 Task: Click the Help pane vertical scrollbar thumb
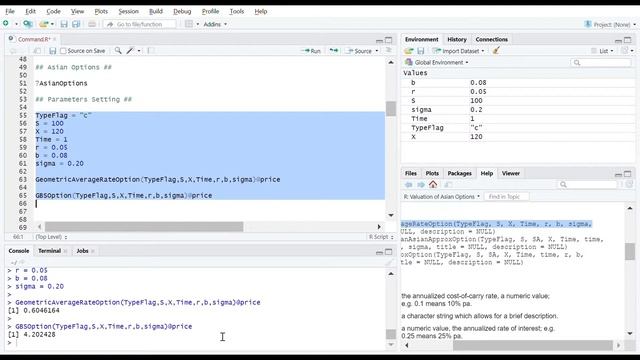click(629, 251)
